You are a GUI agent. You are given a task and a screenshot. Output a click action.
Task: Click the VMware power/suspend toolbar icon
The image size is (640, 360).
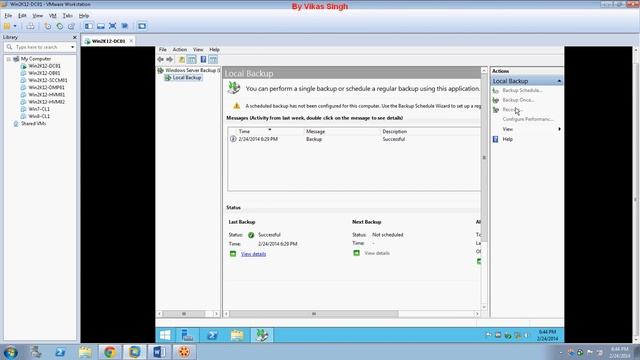pyautogui.click(x=7, y=26)
